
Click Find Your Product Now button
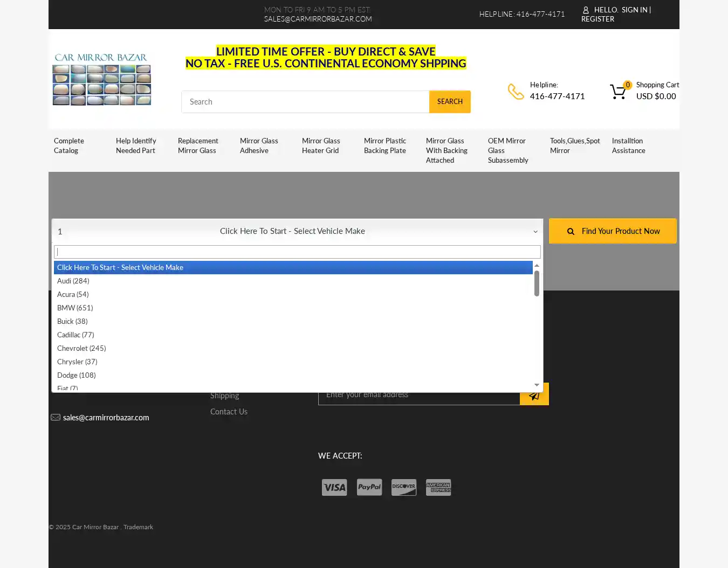pos(613,231)
